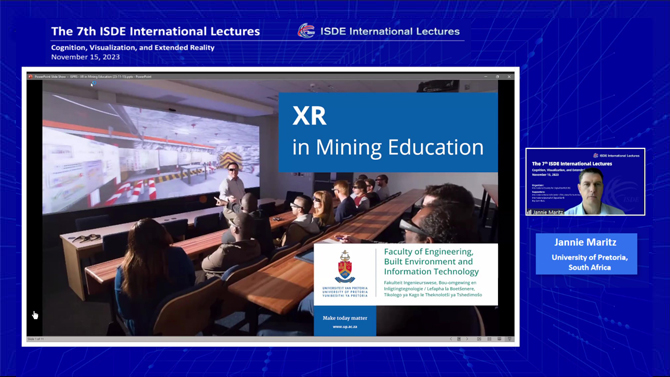The width and height of the screenshot is (670, 377).
Task: Click Faculty of Engineering text block
Action: tap(431, 262)
